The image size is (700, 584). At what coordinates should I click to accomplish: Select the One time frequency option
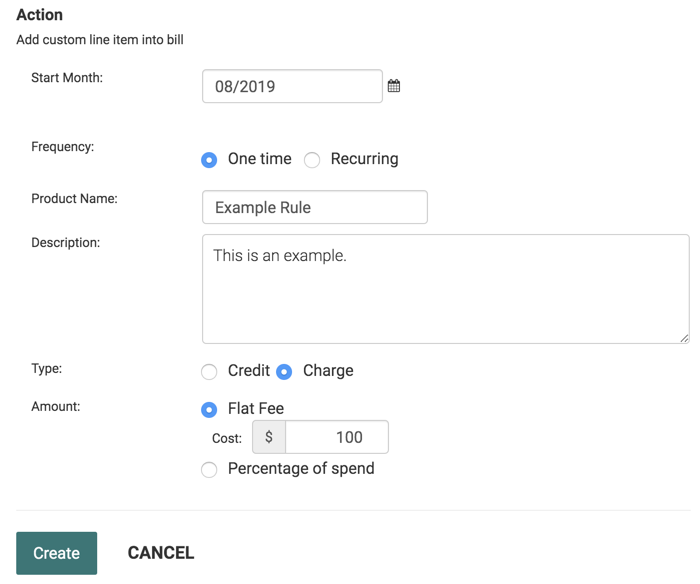[209, 160]
